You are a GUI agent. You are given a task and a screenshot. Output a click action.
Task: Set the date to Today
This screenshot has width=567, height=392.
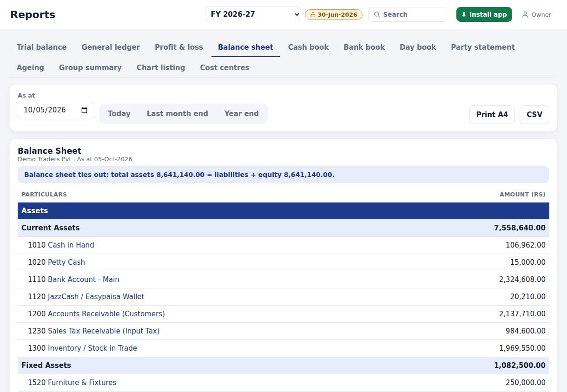(119, 113)
